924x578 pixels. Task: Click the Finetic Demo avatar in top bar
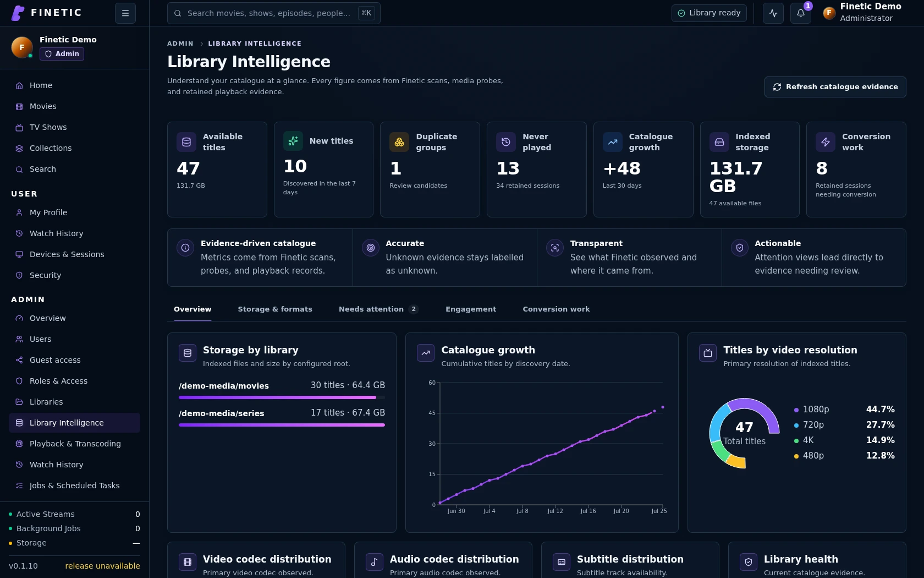(x=829, y=13)
